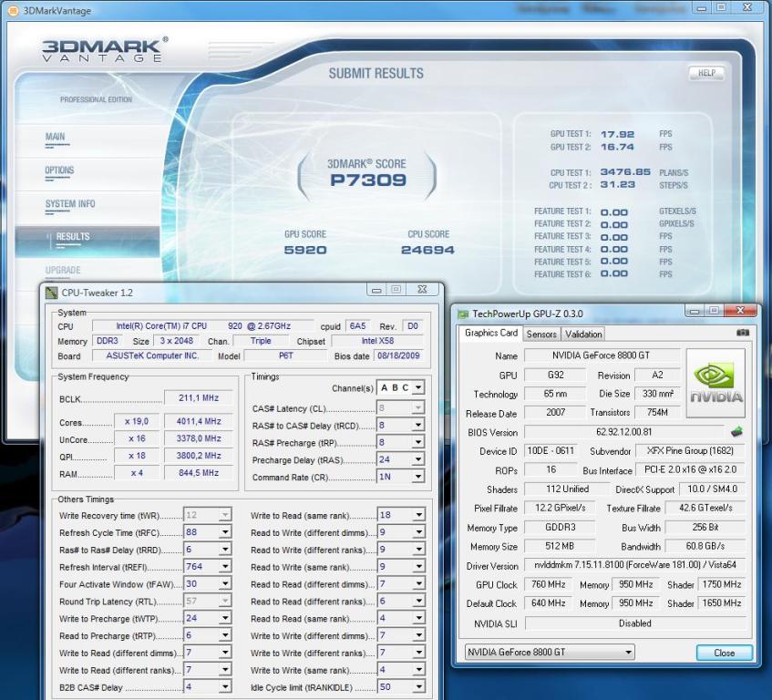The width and height of the screenshot is (772, 700).
Task: Open Upgrade in 3DMark sidebar
Action: point(63,271)
